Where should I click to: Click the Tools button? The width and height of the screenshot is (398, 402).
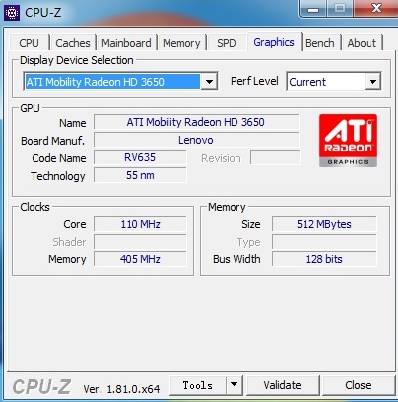(x=198, y=385)
